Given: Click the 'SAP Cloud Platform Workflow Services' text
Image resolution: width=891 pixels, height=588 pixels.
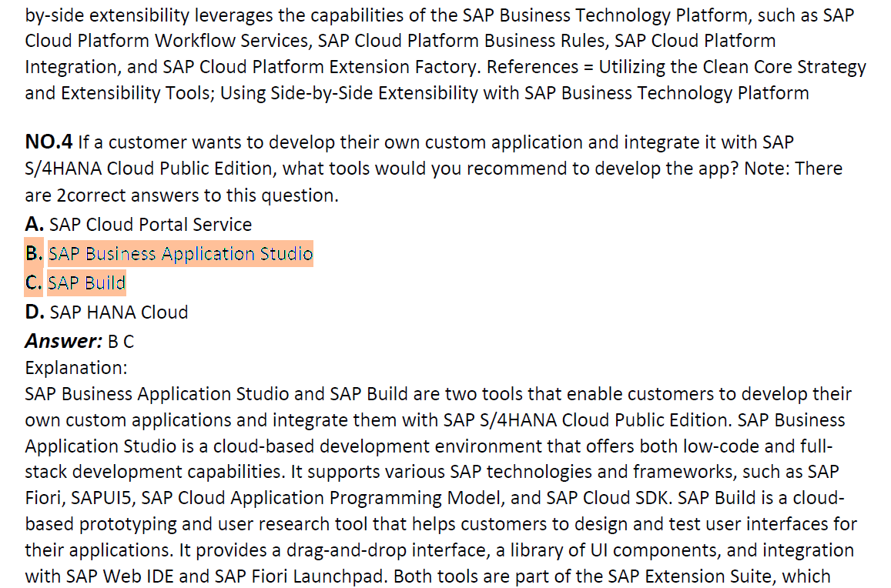Looking at the screenshot, I should pyautogui.click(x=166, y=41).
